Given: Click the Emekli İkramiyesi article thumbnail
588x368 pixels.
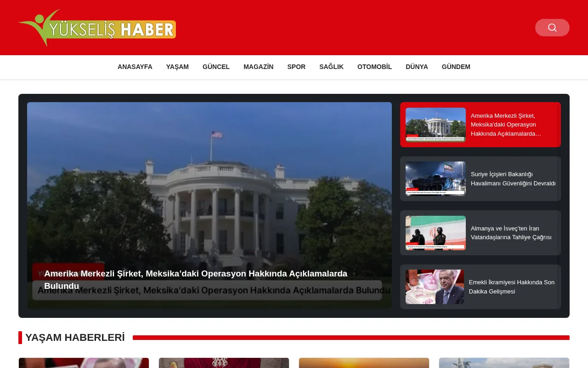Looking at the screenshot, I should tap(435, 287).
